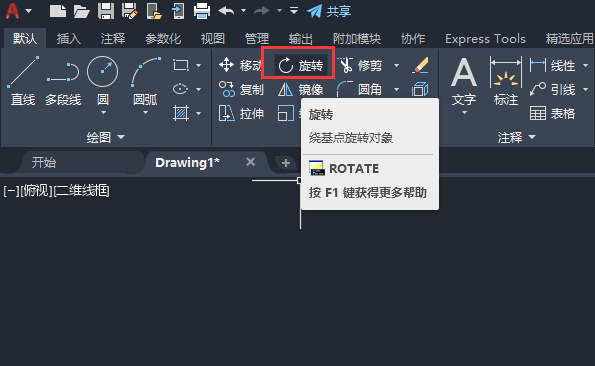This screenshot has width=595, height=366.
Task: Click the Redo arrow
Action: (261, 11)
